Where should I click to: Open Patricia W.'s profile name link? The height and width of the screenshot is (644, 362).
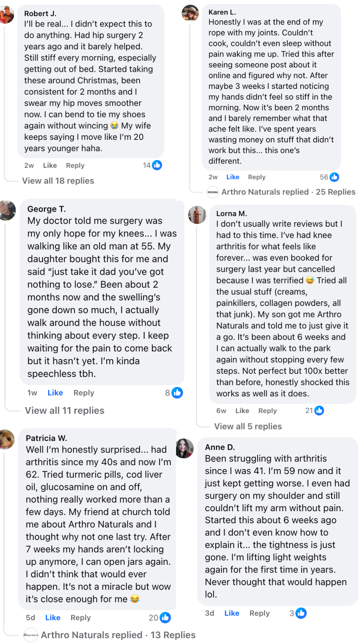46,438
